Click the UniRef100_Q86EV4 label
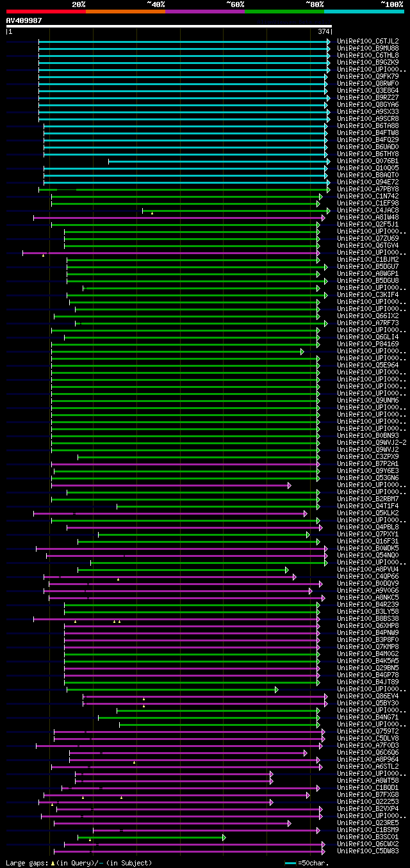 tap(368, 696)
